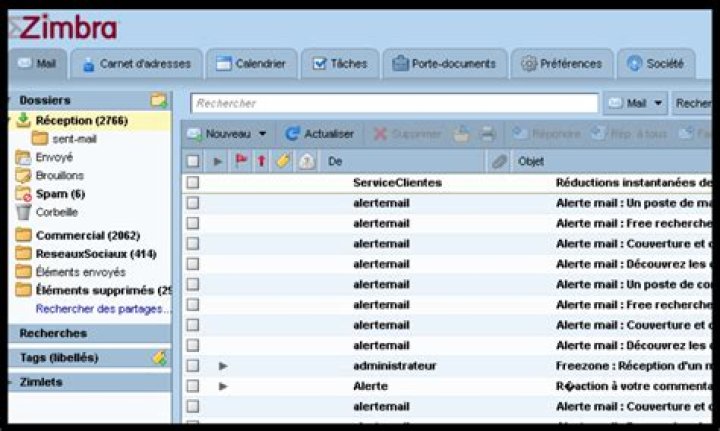This screenshot has height=431, width=720.
Task: Expand the administrateur conversation arrow
Action: (x=223, y=366)
